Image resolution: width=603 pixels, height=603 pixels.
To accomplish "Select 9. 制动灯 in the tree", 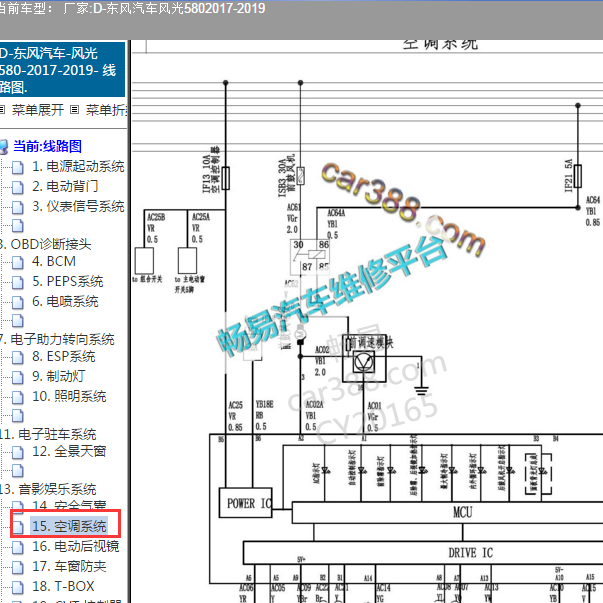I will coord(58,376).
